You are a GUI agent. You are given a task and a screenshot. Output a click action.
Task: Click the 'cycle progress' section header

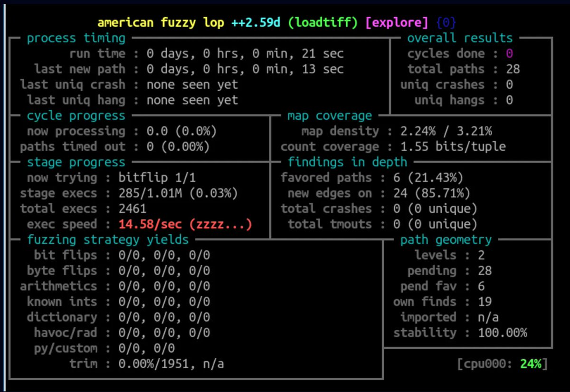coord(76,116)
